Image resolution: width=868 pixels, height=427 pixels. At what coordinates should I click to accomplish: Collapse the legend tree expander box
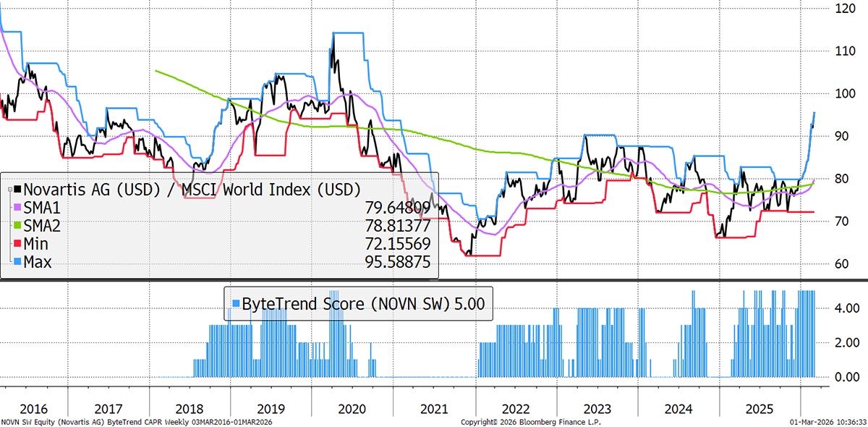click(x=9, y=190)
